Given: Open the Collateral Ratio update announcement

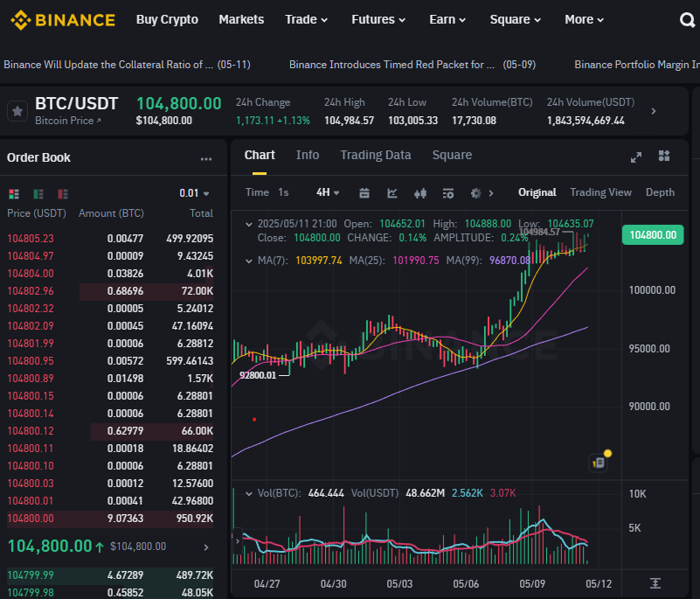Looking at the screenshot, I should (x=127, y=65).
